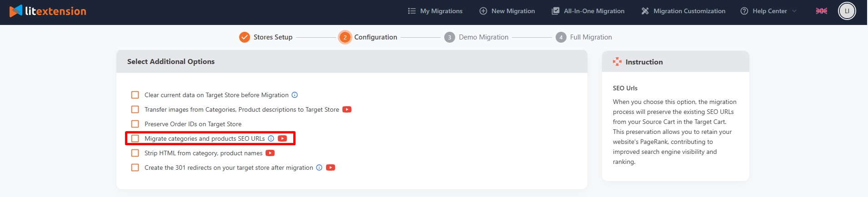Click the Help Center question mark icon
The height and width of the screenshot is (197, 868).
coord(744,11)
